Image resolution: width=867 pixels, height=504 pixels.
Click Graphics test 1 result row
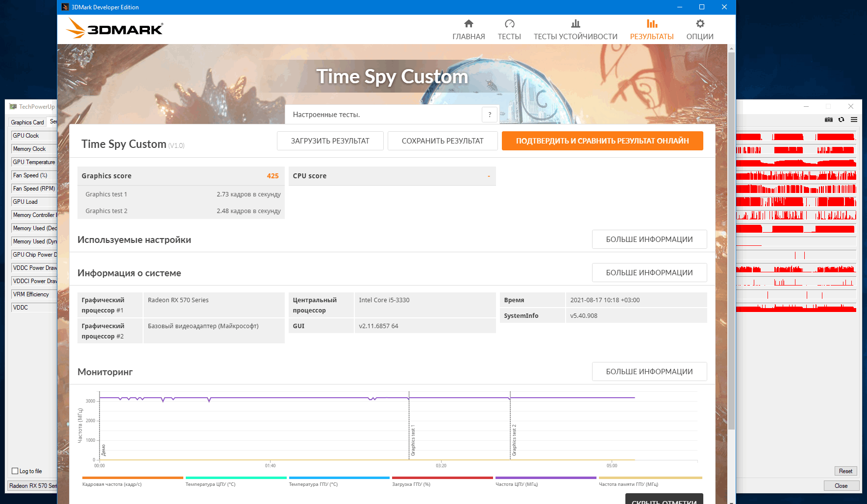point(181,194)
